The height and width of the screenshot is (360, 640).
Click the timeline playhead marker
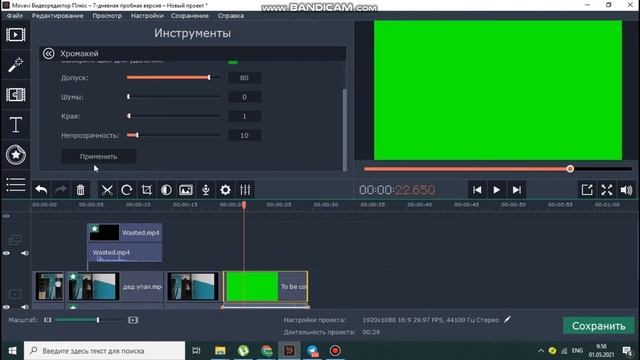coord(244,205)
